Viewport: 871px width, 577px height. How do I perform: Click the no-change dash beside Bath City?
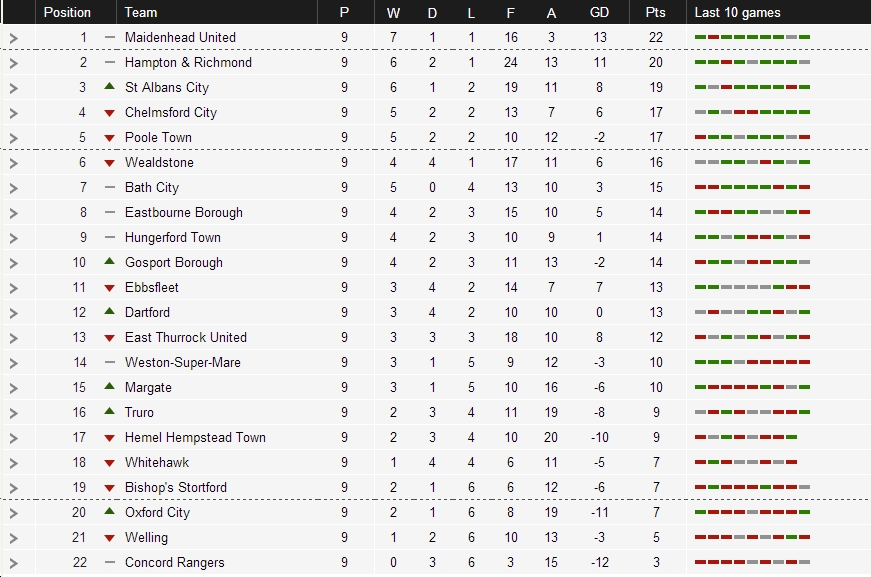[109, 188]
